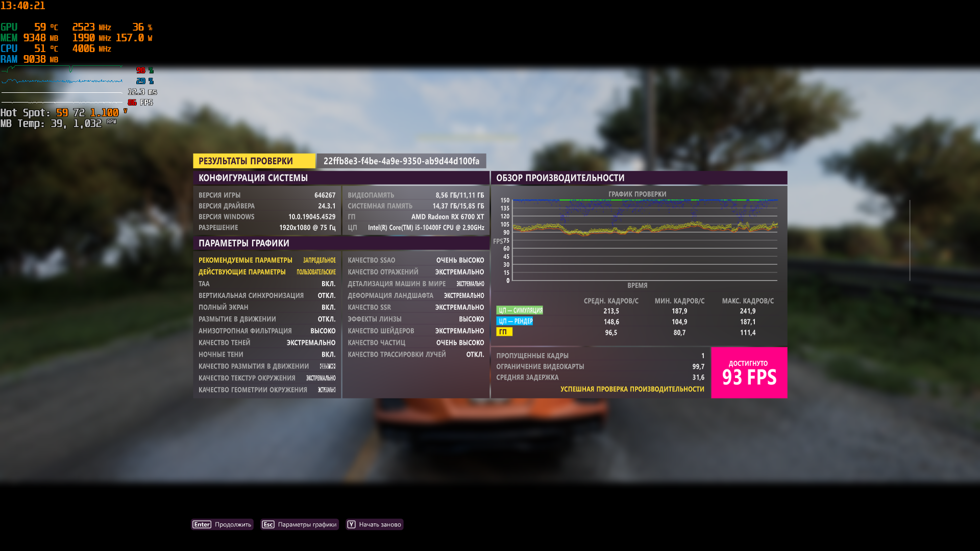Click the Esc key icon
The width and height of the screenshot is (980, 551).
[x=268, y=524]
